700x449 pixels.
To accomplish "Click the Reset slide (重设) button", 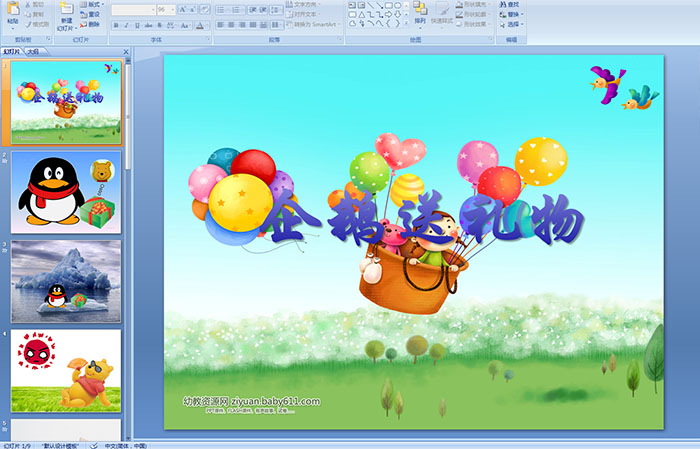I will tap(90, 14).
